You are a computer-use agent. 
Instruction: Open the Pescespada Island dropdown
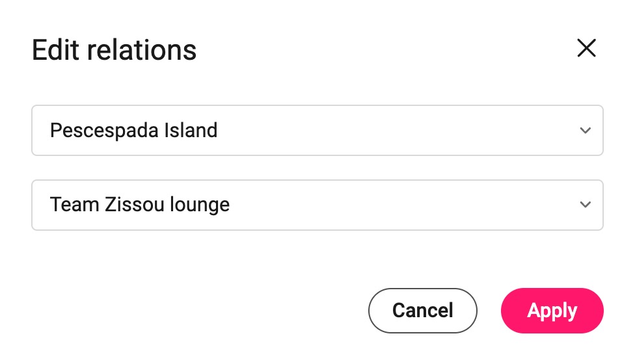(317, 130)
